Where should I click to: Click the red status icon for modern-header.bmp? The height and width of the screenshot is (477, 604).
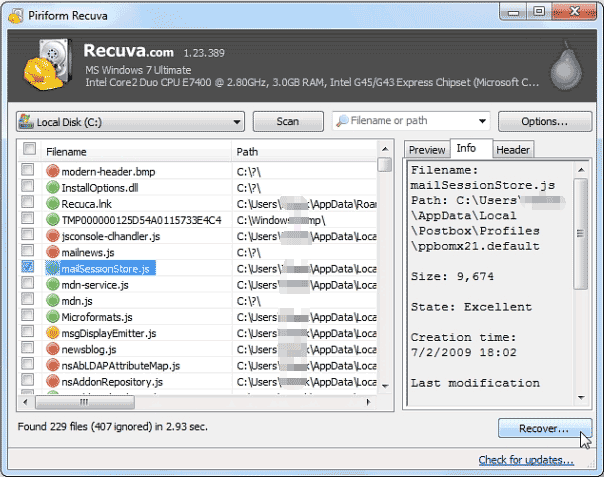click(52, 171)
